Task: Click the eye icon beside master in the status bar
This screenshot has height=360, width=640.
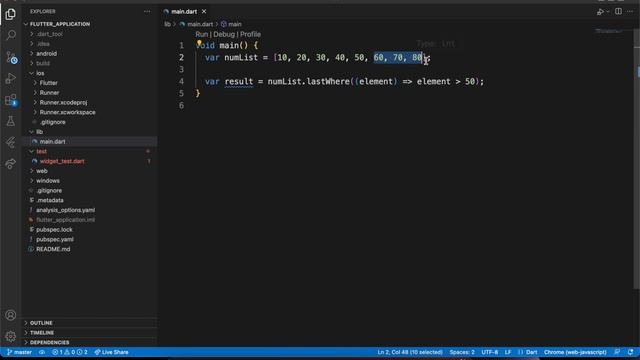Action: click(42, 352)
